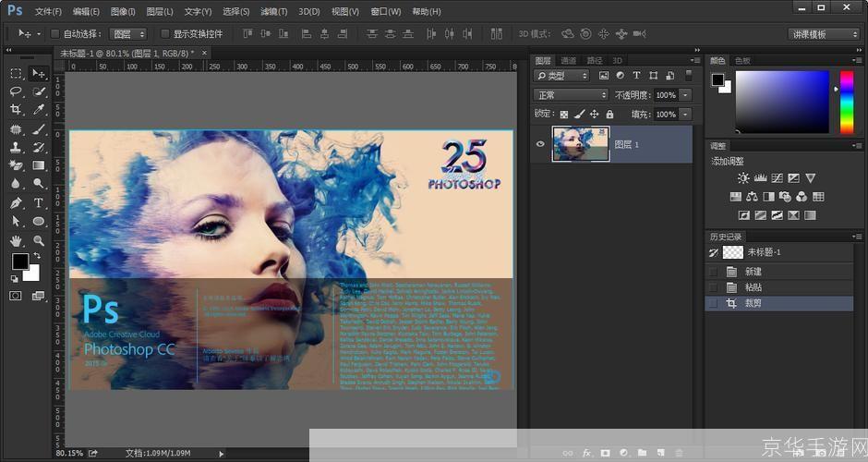The image size is (868, 462).
Task: Select the Horizontal Type tool in the toolbox
Action: (x=39, y=202)
